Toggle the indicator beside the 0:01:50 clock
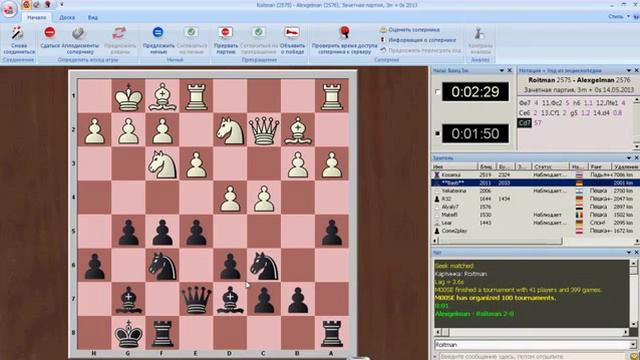Image resolution: width=640 pixels, height=360 pixels. coord(437,133)
